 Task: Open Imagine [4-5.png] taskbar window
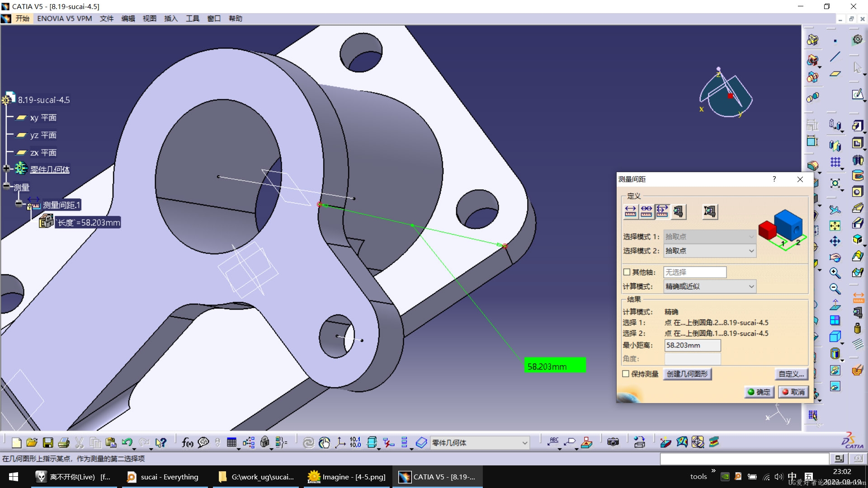click(x=347, y=477)
